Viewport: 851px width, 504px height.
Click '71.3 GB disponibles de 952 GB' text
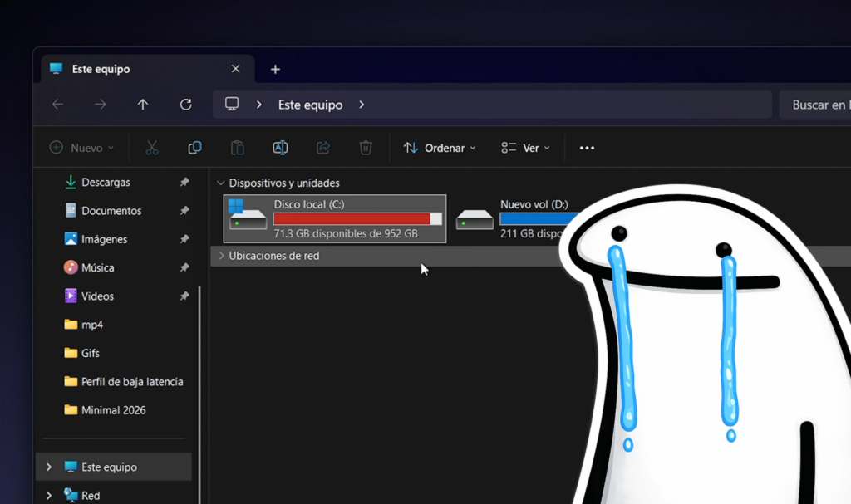346,234
